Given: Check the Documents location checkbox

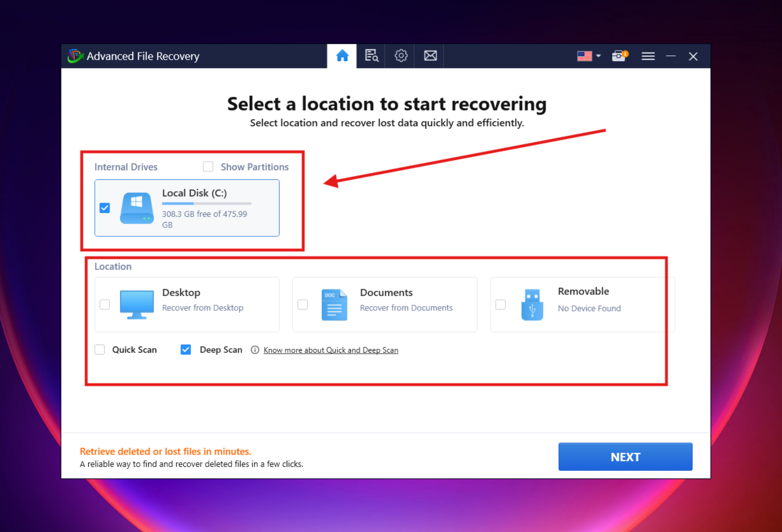Looking at the screenshot, I should coord(302,305).
